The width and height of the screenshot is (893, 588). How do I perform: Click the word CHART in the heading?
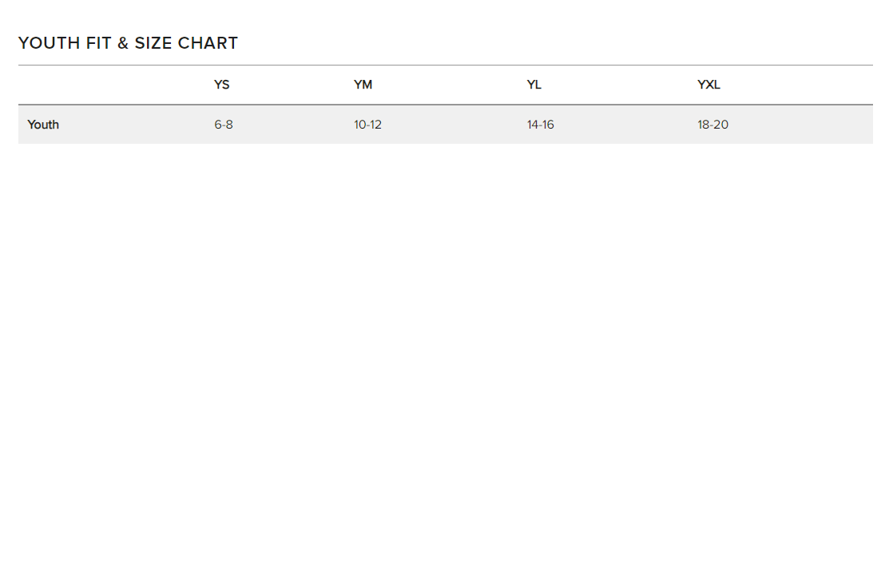pyautogui.click(x=208, y=43)
